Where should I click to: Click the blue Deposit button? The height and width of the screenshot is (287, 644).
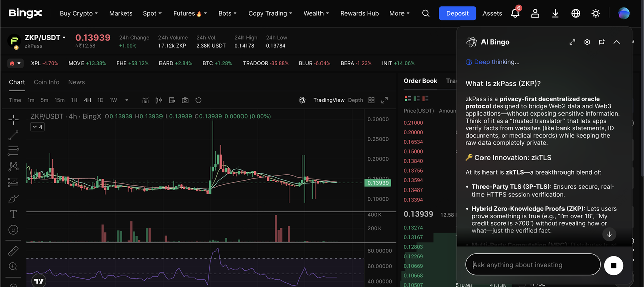coord(457,14)
